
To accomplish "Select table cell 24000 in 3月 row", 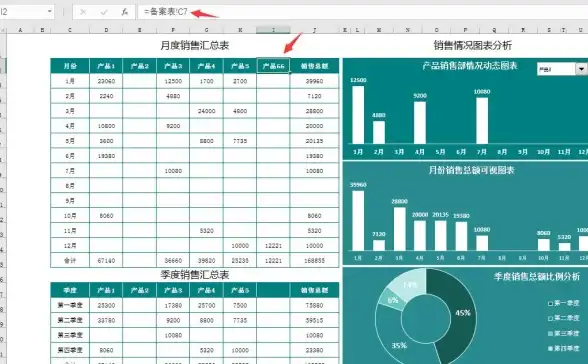I will (206, 111).
